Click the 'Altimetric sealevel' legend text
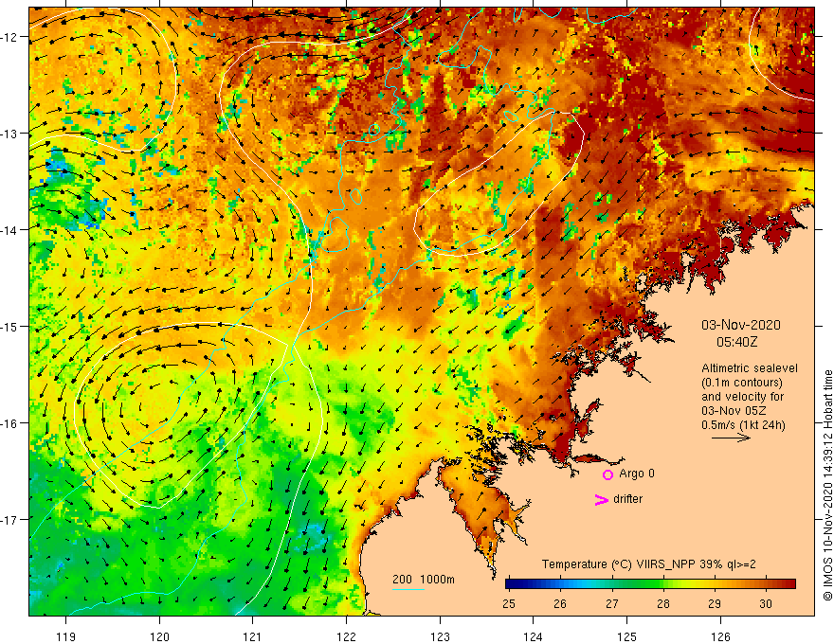 point(750,368)
